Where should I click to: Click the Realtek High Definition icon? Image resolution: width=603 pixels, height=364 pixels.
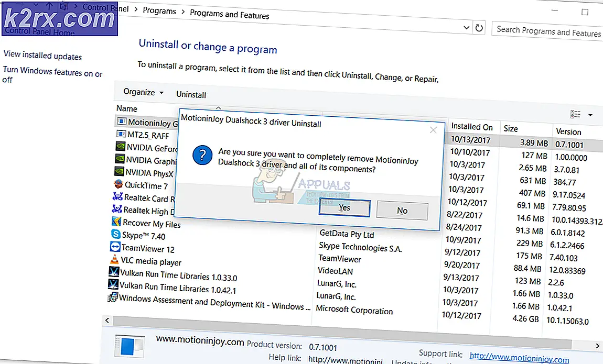117,209
